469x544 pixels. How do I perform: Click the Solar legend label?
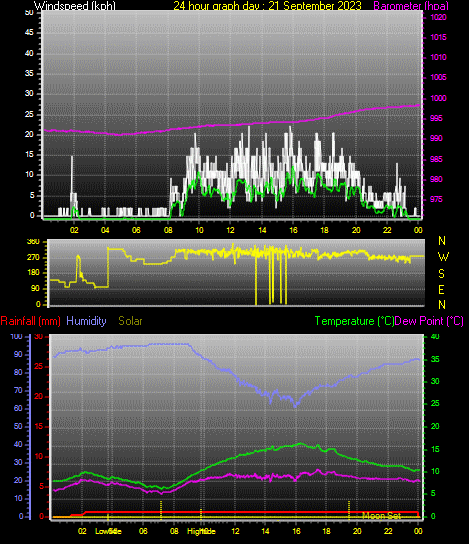tap(130, 321)
